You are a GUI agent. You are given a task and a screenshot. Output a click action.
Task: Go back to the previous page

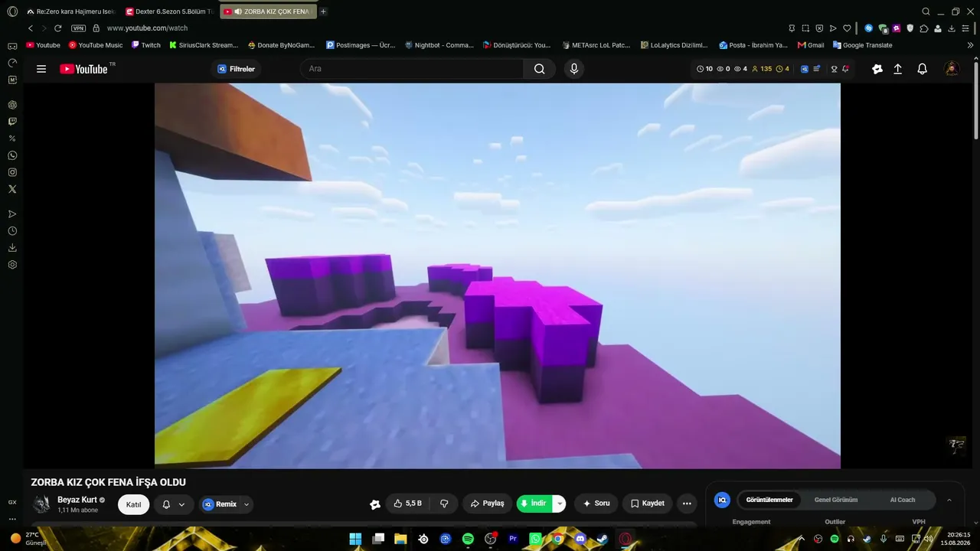coord(31,28)
